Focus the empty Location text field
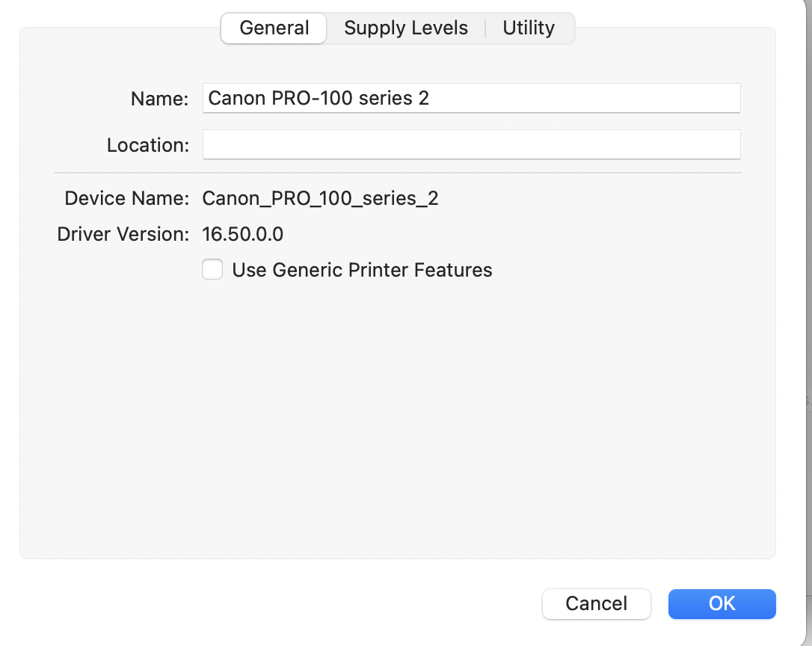 point(471,144)
